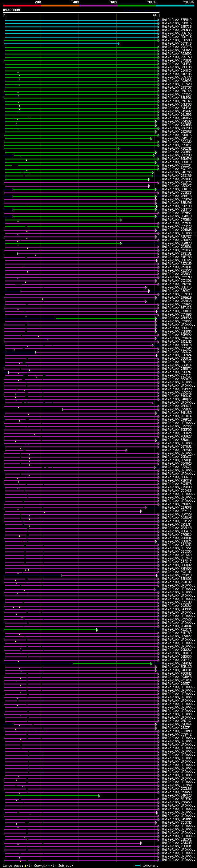Open hit UniRef100_Q5GN36
Viewport: 197px width, 868px height.
coord(177,30)
